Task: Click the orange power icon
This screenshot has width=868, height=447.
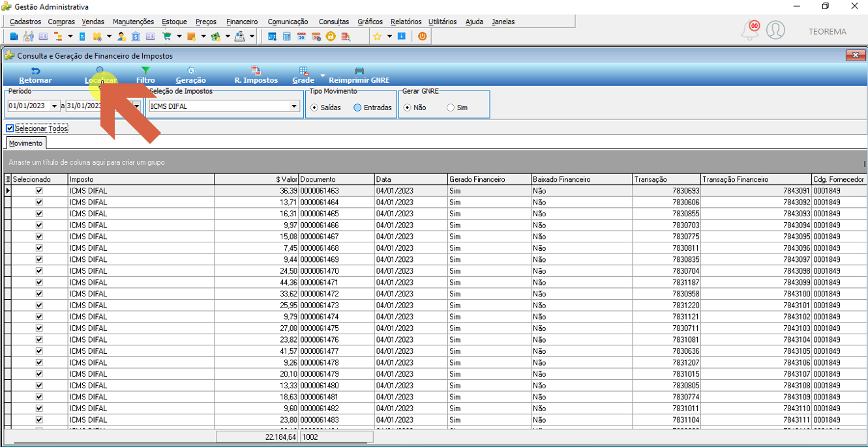Action: click(x=423, y=36)
